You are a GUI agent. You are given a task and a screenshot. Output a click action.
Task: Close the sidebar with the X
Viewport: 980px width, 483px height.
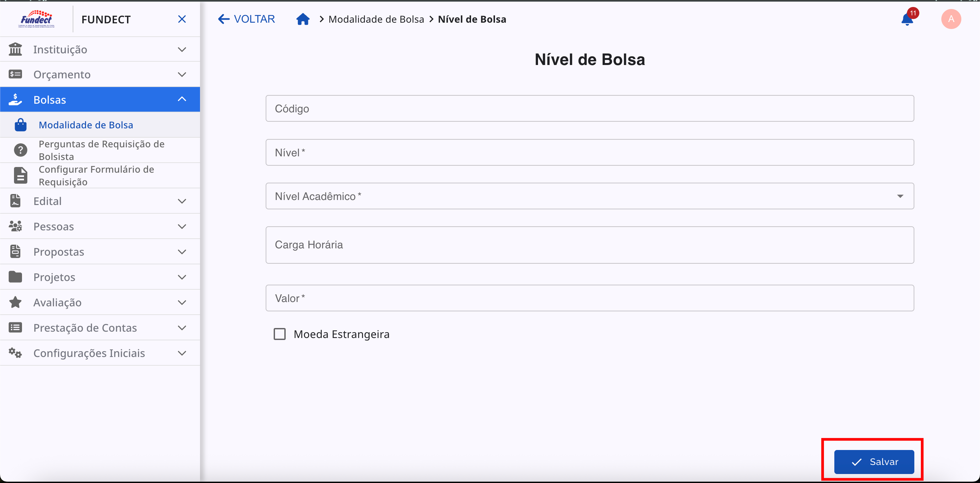point(182,19)
